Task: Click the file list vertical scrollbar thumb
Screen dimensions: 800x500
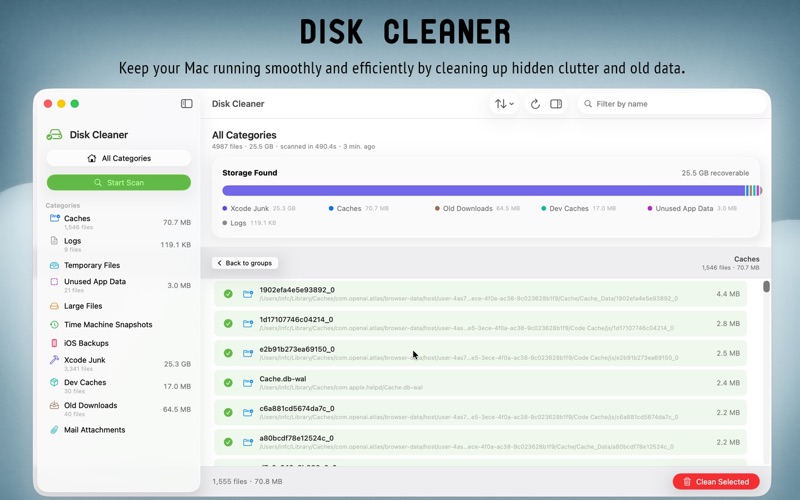Action: (x=766, y=287)
